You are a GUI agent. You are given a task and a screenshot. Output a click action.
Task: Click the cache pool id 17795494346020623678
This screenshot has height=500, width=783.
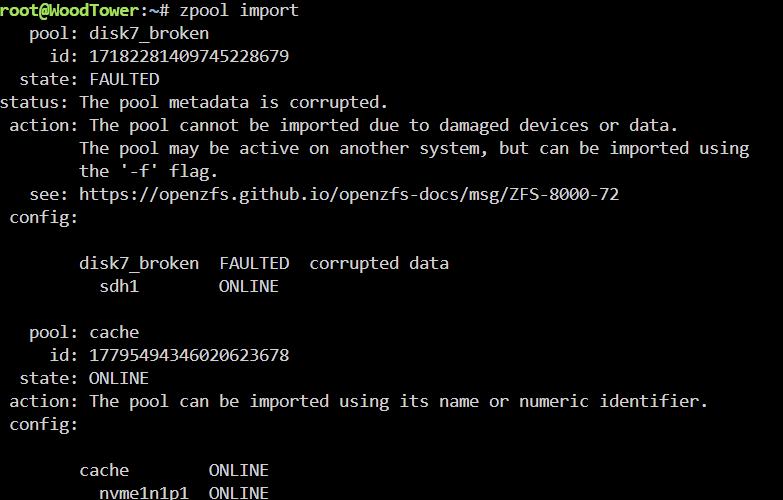(189, 355)
